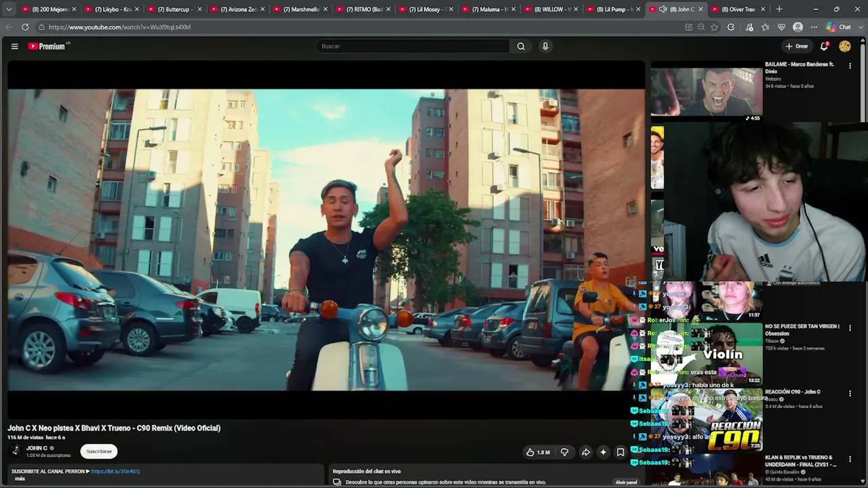This screenshot has width=868, height=488.
Task: Bookmark this page with star icon
Action: 714,27
